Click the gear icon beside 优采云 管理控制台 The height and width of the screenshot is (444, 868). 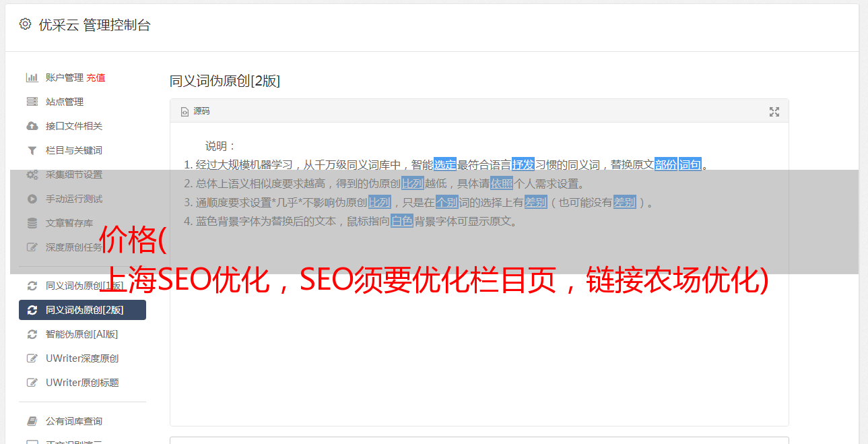[25, 24]
